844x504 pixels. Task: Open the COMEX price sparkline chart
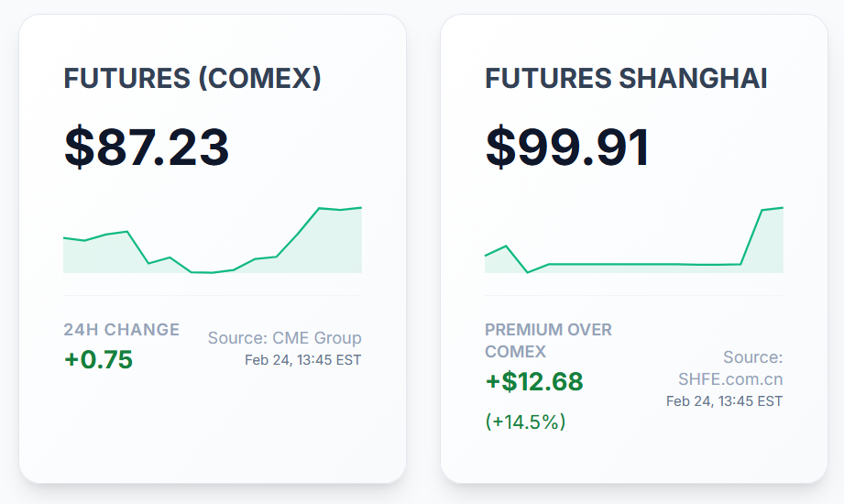tap(213, 240)
